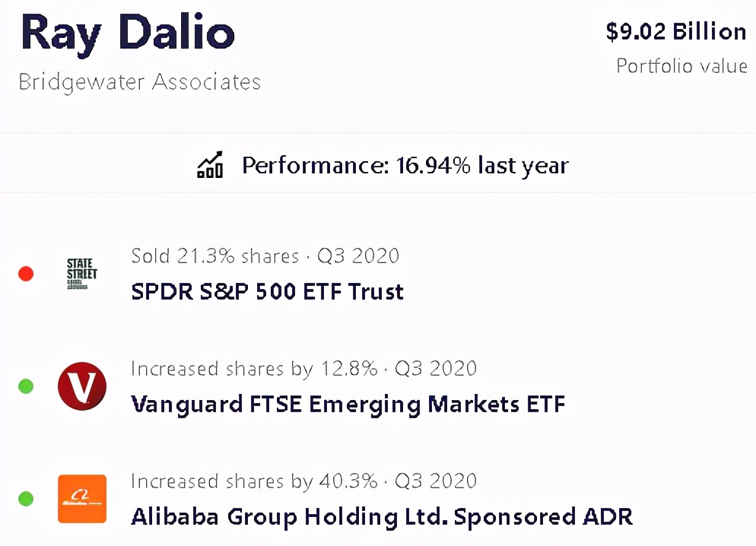Screen dimensions: 756x546
Task: Click the Ray Dalio name heading
Action: click(127, 32)
